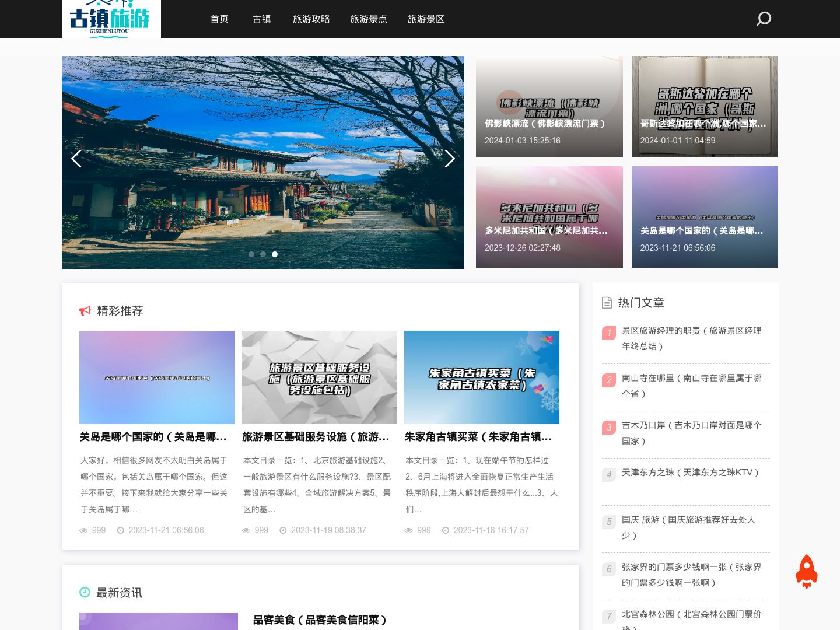Click the rocket back-to-top icon
Screen dimensions: 840x630
point(807,571)
